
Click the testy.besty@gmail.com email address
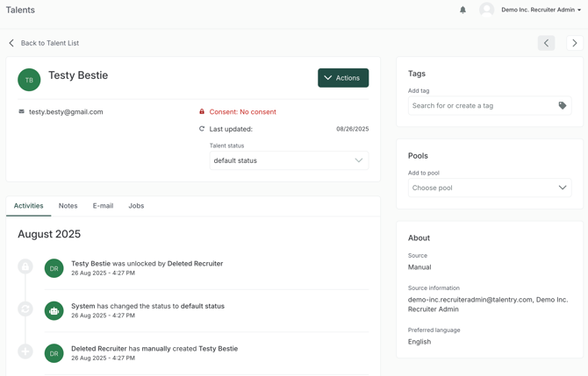(x=66, y=112)
